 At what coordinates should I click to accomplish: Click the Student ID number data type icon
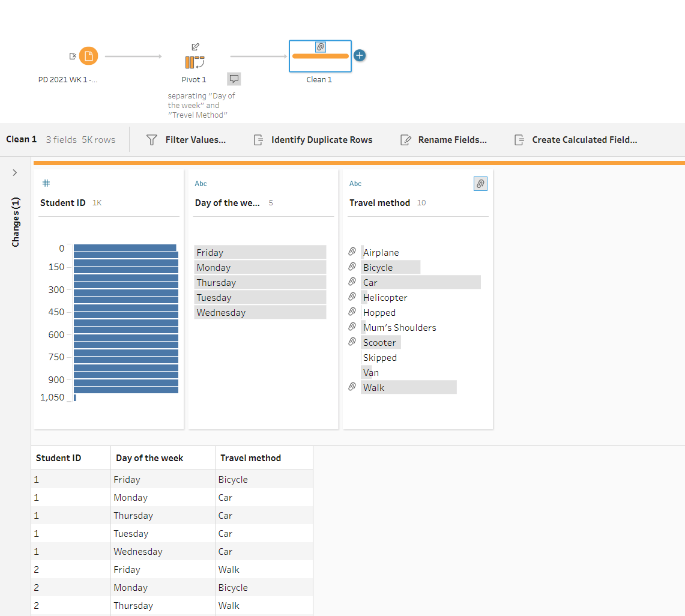coord(46,184)
